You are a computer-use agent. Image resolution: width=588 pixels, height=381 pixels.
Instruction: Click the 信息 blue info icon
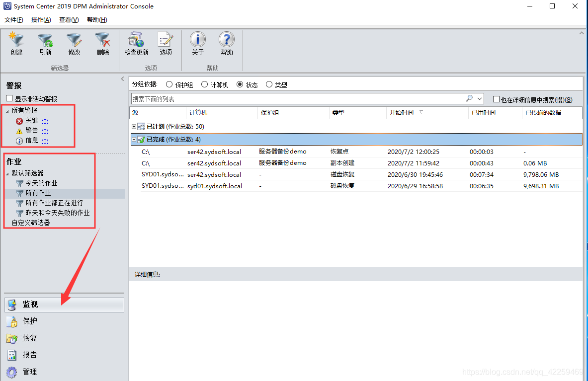19,141
